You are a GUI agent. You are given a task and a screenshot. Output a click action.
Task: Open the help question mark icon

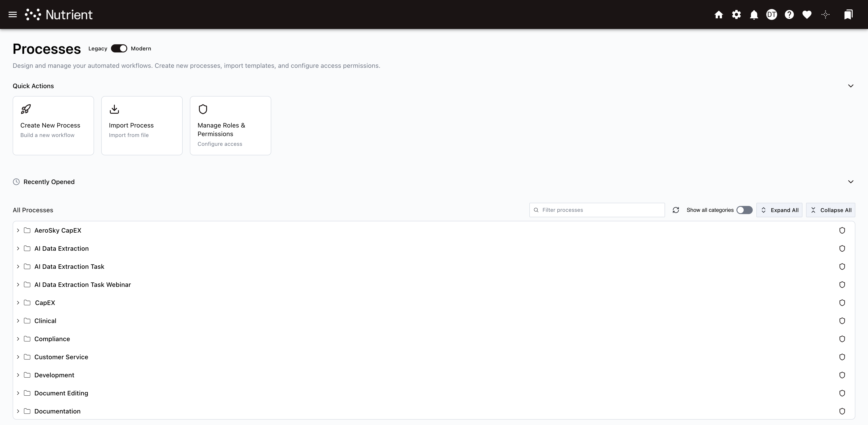(789, 14)
